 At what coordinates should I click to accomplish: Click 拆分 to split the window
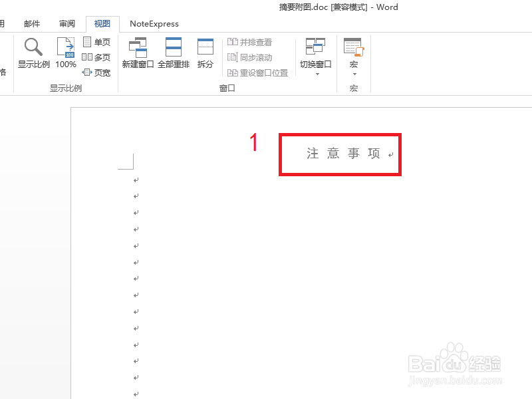point(205,53)
